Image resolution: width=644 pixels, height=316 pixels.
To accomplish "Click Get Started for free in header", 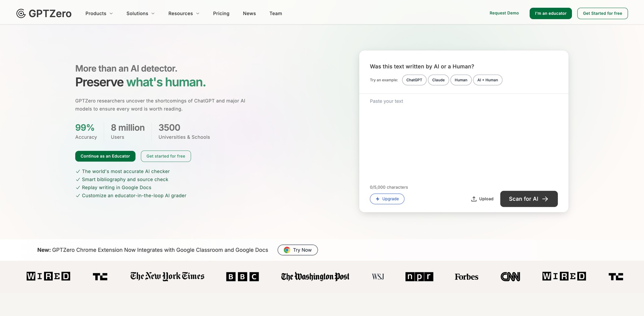I will [x=602, y=13].
